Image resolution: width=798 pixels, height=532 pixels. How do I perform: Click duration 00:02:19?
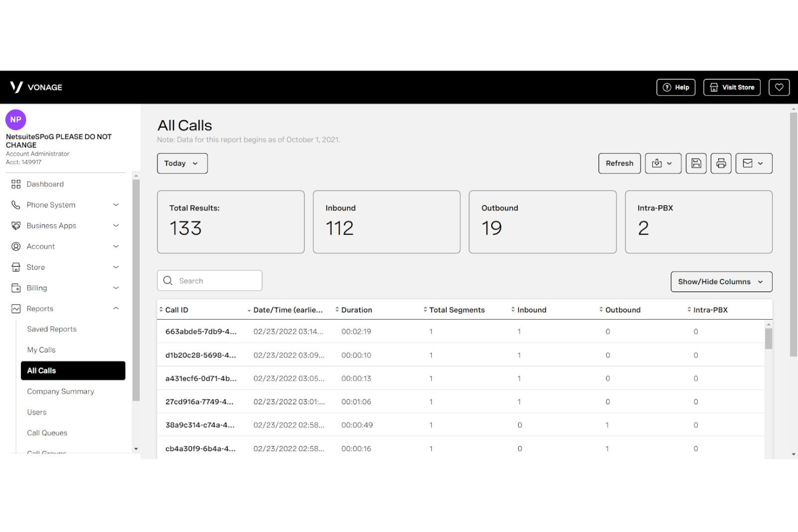point(356,331)
